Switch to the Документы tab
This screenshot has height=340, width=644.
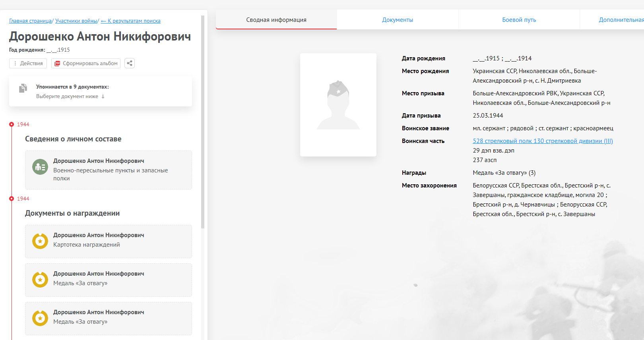[398, 20]
